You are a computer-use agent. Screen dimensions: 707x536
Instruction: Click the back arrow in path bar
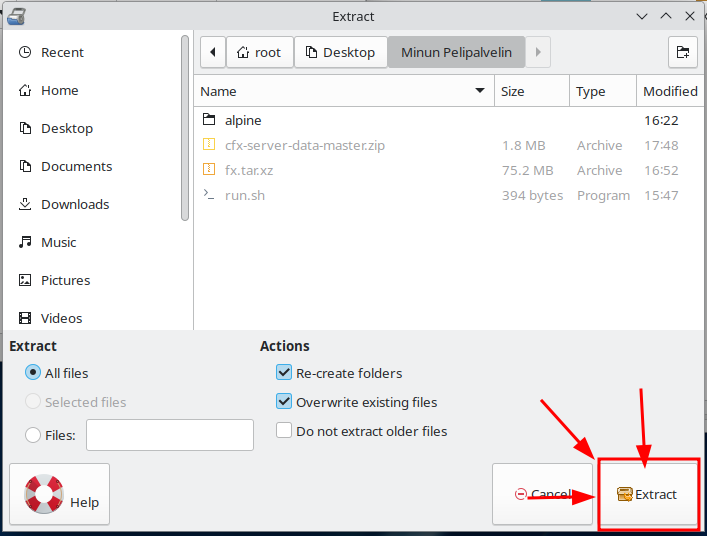pyautogui.click(x=213, y=53)
